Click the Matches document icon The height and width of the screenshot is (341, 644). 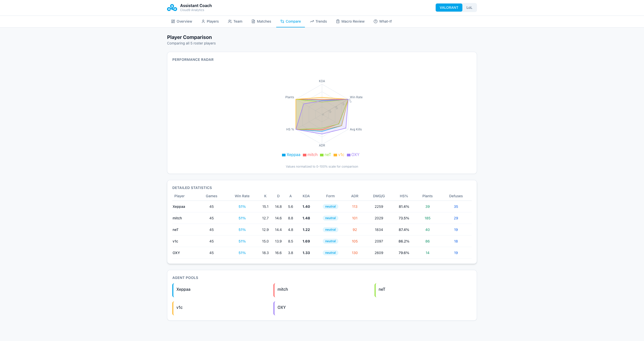[253, 21]
